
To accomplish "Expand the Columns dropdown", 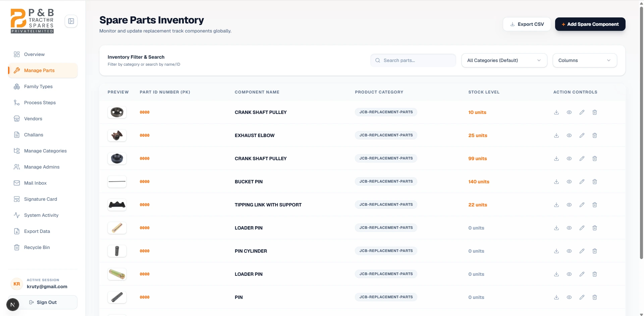I will [585, 60].
